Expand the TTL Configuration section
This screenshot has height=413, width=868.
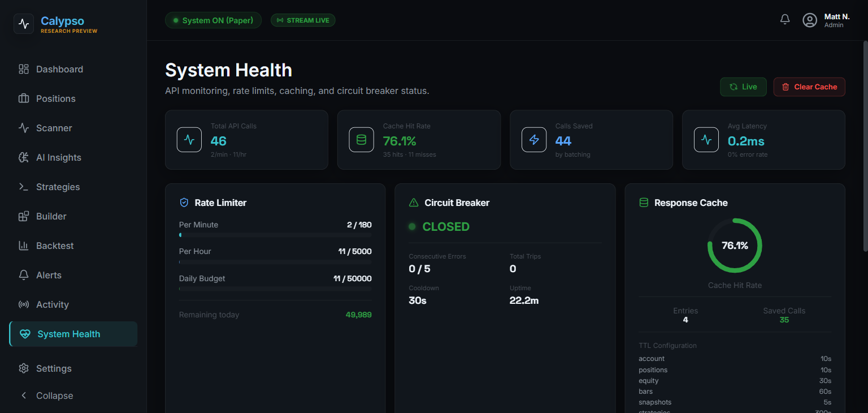coord(667,345)
